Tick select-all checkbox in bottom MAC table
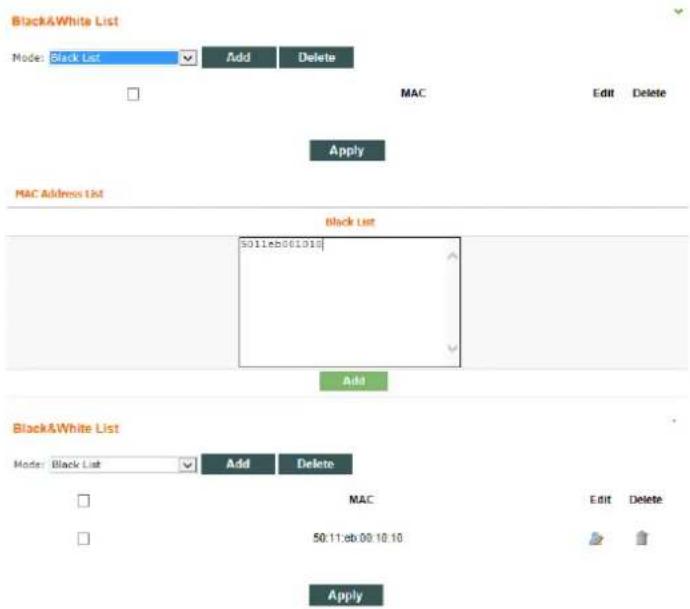This screenshot has height=609, width=690. [x=84, y=500]
